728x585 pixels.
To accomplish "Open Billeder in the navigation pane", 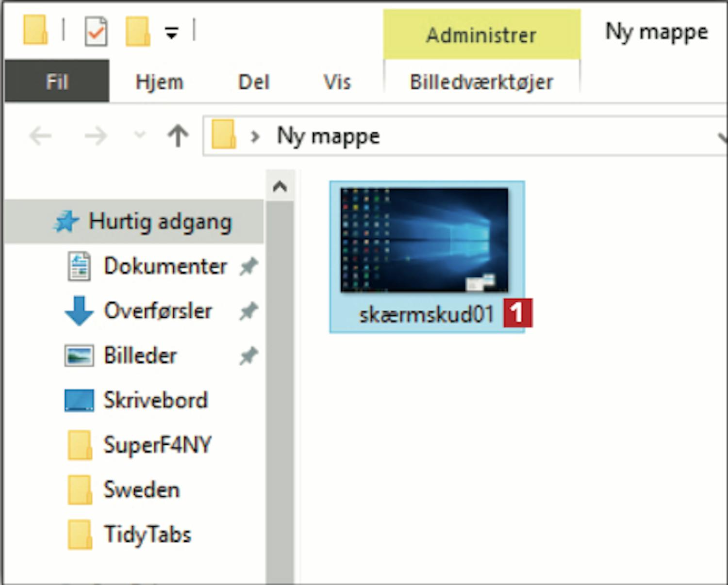I will (140, 356).
